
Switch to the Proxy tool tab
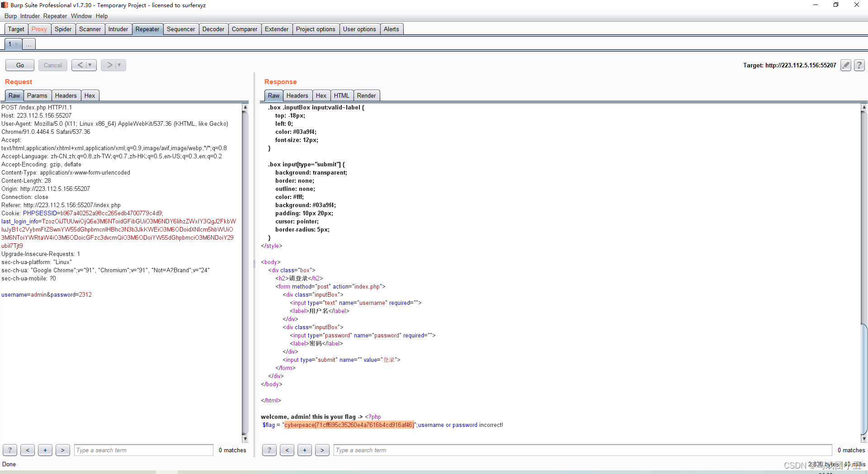point(39,29)
